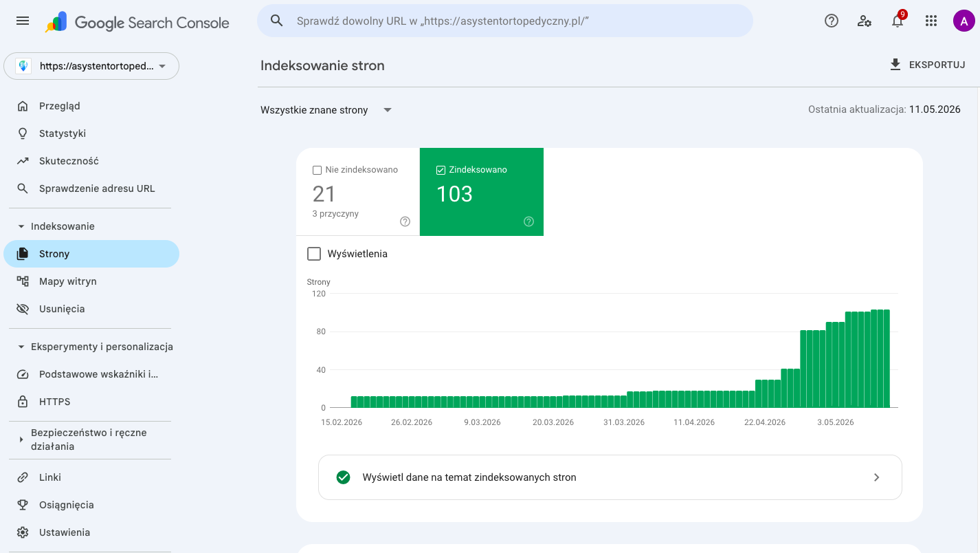Viewport: 980px width, 553px height.
Task: Open Podstawowe wskaźniki report
Action: coord(90,374)
